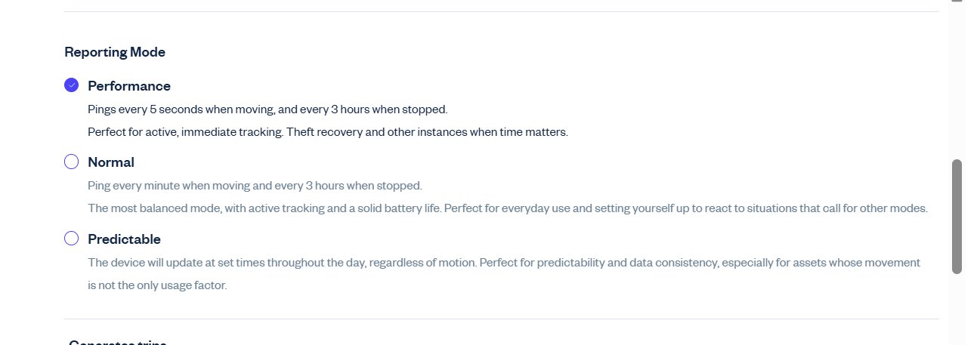980x345 pixels.
Task: Click the "Ping every minute when moving" description
Action: point(255,186)
